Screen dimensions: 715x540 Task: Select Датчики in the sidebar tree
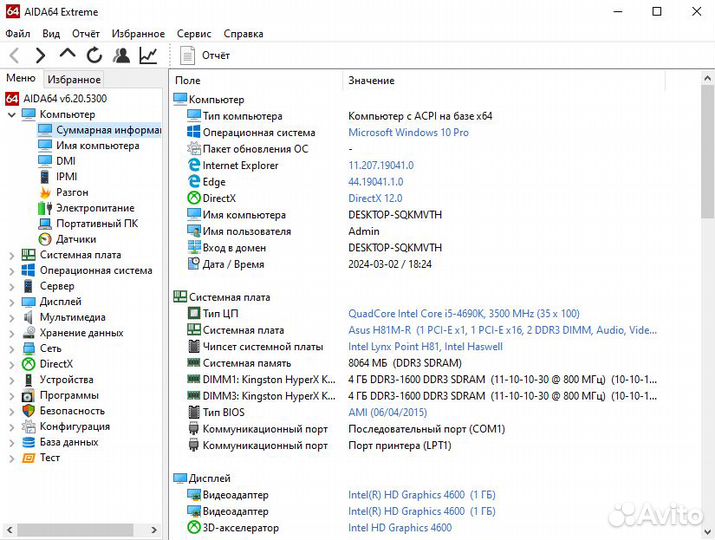click(x=76, y=239)
